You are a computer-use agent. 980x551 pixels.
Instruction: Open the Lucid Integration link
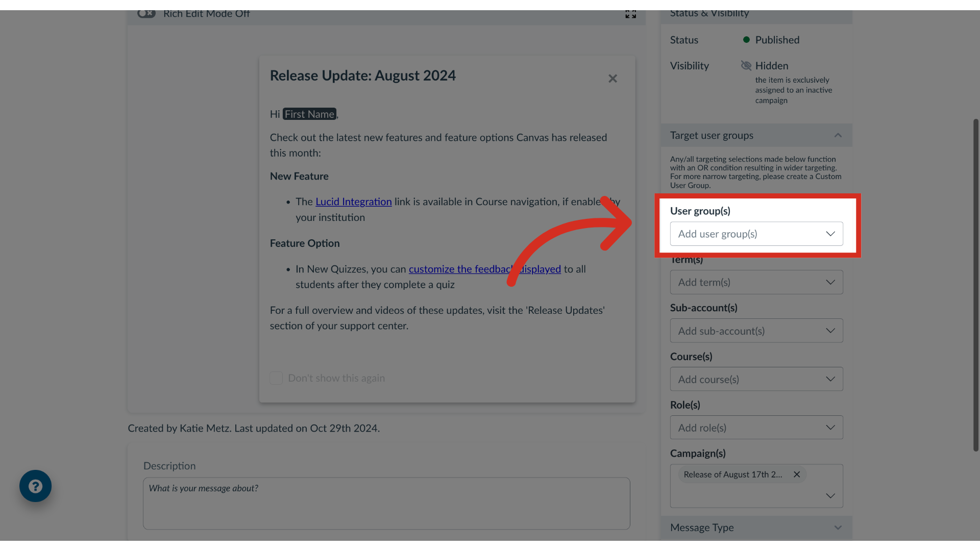(354, 202)
